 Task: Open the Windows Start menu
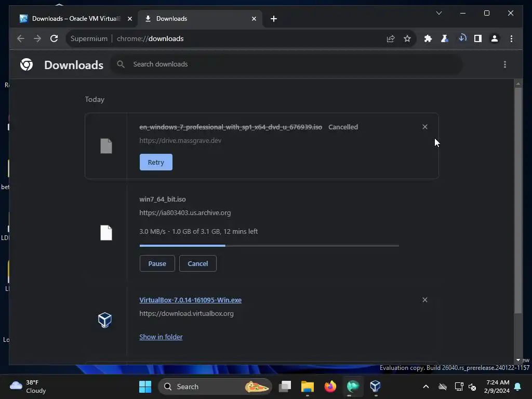pyautogui.click(x=145, y=387)
